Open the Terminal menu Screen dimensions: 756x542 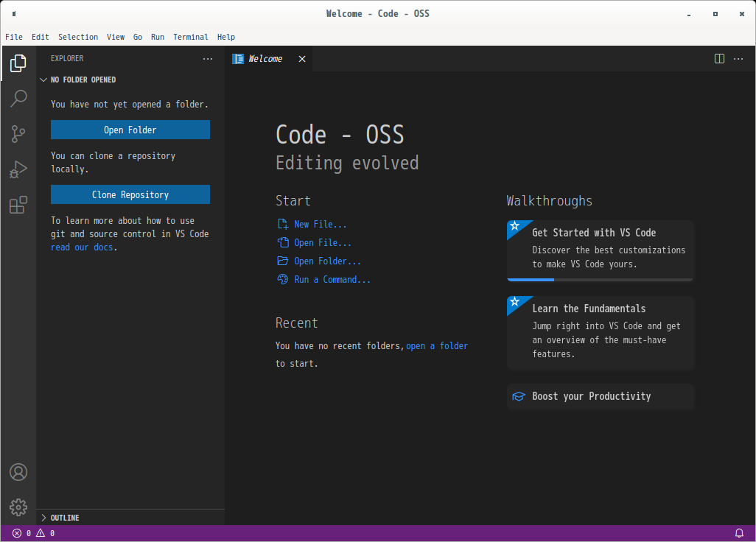pos(191,37)
